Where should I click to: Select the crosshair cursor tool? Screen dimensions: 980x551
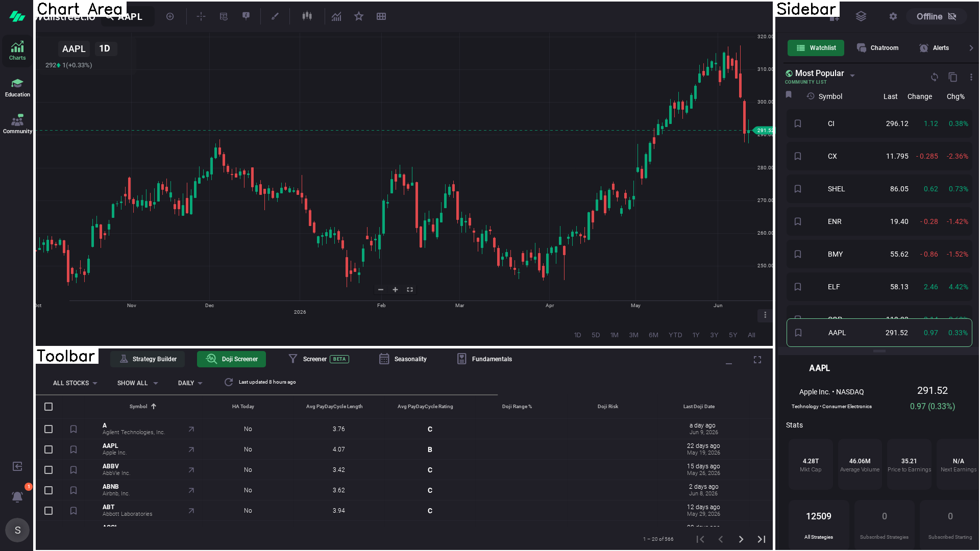pos(201,16)
